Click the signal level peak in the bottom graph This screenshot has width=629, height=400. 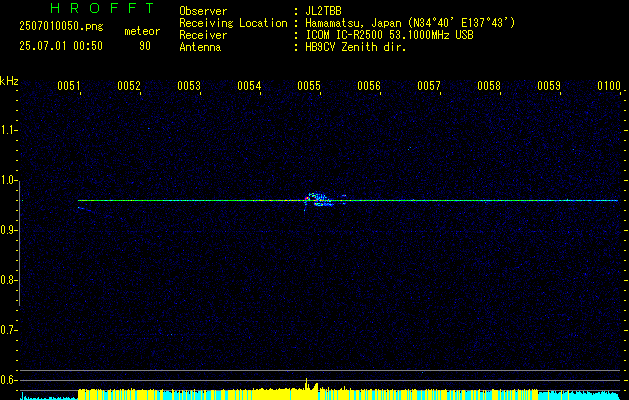click(306, 383)
